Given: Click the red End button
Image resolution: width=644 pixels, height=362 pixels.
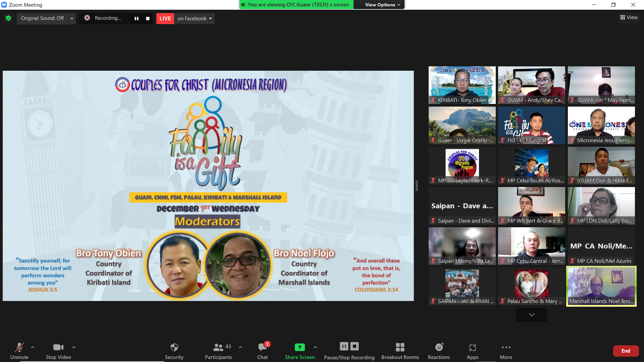Looking at the screenshot, I should tap(626, 351).
